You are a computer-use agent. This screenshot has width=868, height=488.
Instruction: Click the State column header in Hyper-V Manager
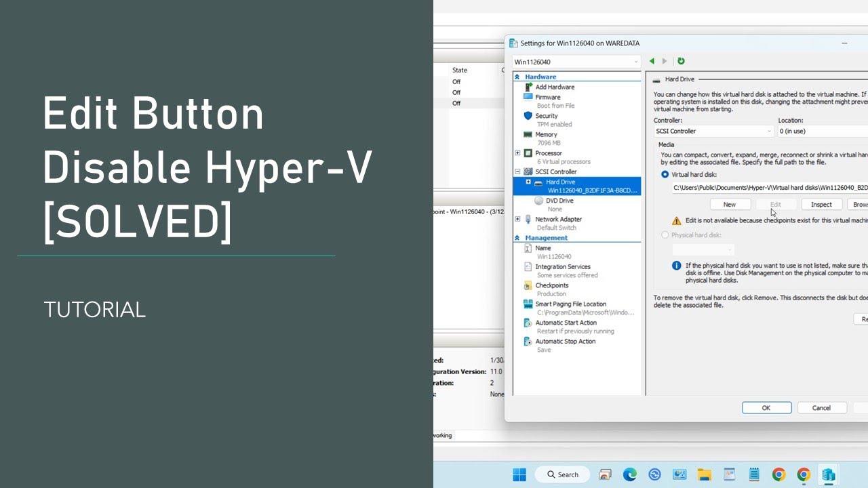(x=460, y=70)
